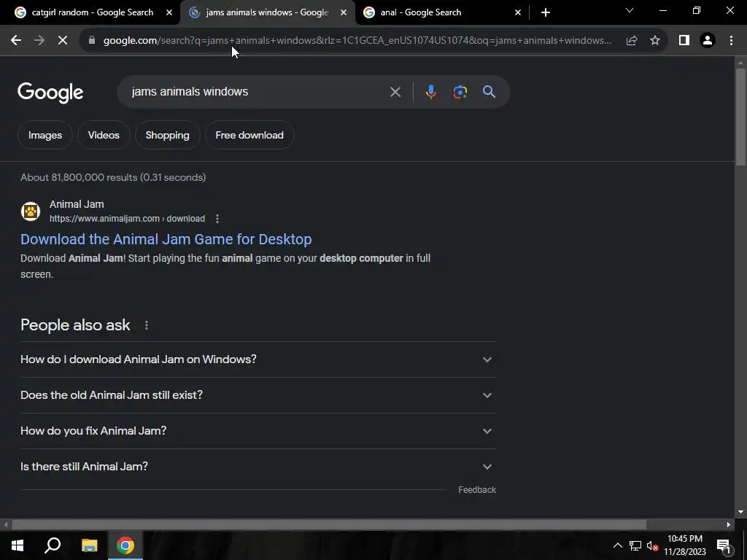The height and width of the screenshot is (560, 747).
Task: Click the animaljam.com download URL
Action: (127, 219)
